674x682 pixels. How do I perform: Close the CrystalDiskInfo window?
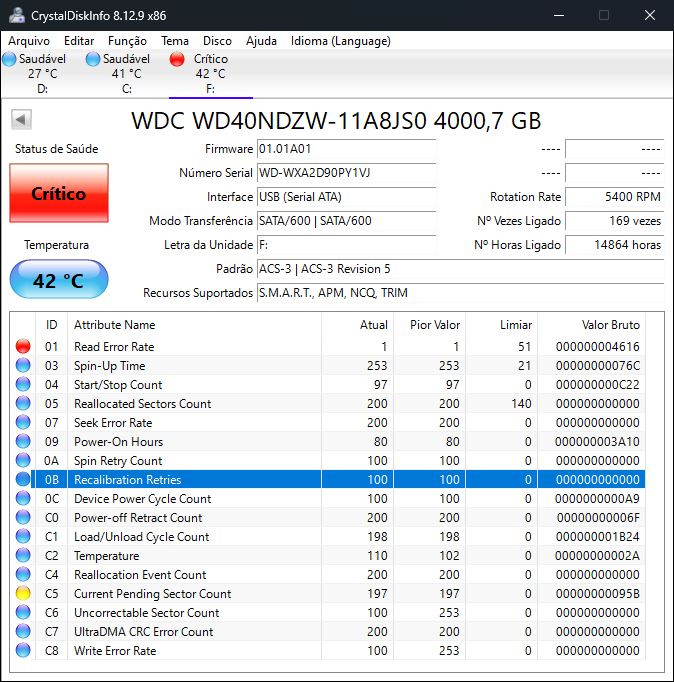(x=650, y=15)
